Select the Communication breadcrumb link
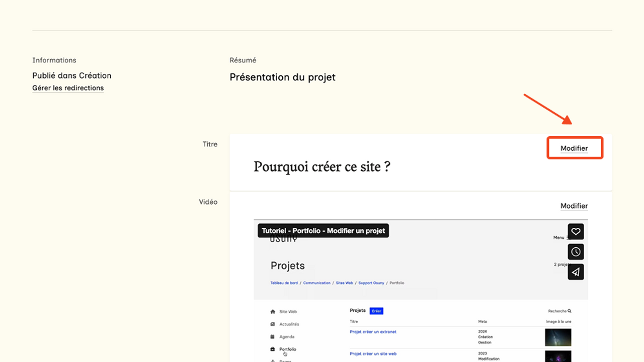 coord(316,283)
